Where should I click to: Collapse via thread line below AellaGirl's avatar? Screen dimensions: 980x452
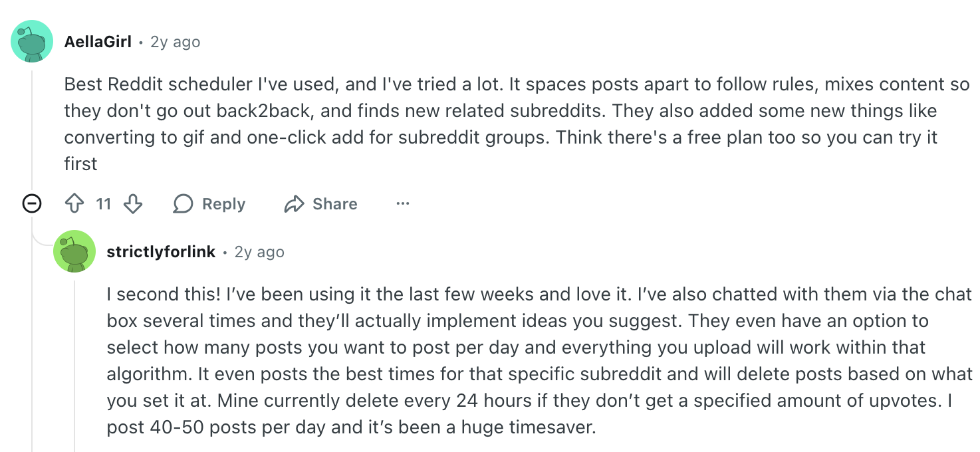[x=32, y=133]
